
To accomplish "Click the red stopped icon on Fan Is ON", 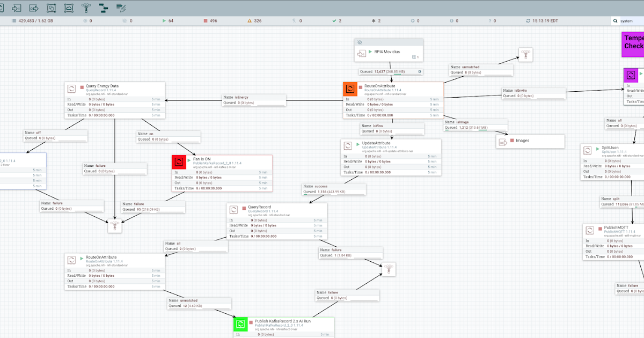I will [179, 161].
